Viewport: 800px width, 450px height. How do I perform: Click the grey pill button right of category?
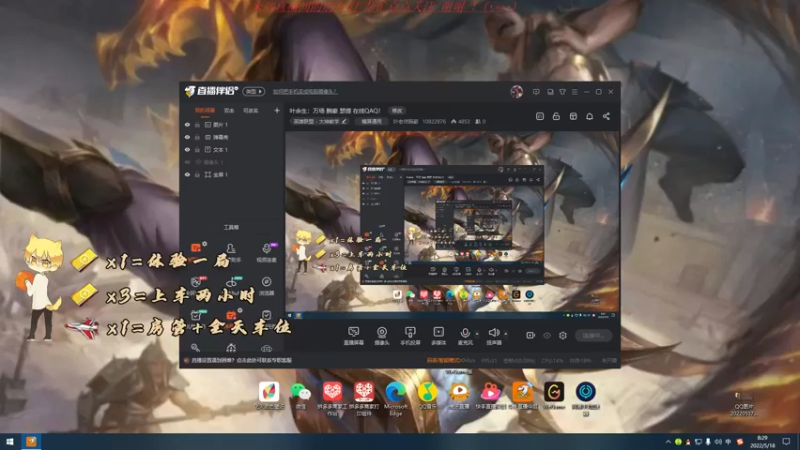371,121
